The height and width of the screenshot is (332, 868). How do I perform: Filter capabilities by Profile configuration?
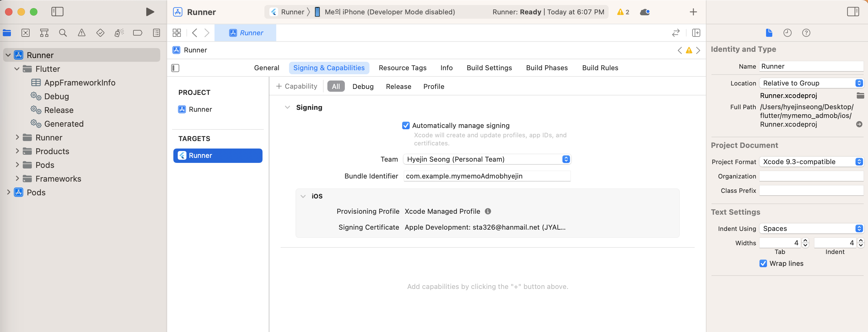(433, 87)
